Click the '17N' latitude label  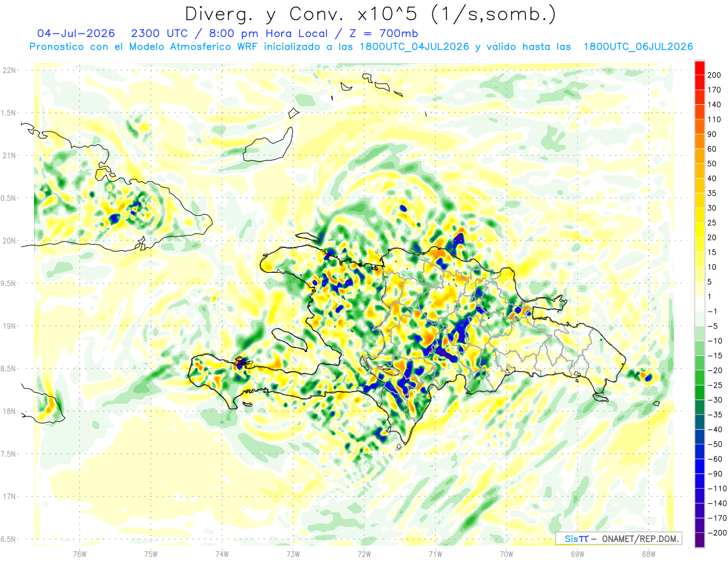click(9, 497)
